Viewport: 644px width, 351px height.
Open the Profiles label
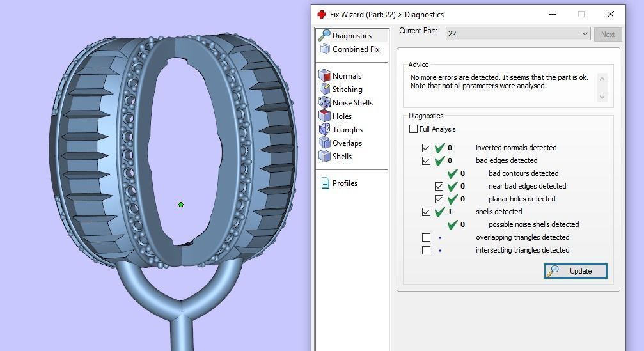(345, 183)
